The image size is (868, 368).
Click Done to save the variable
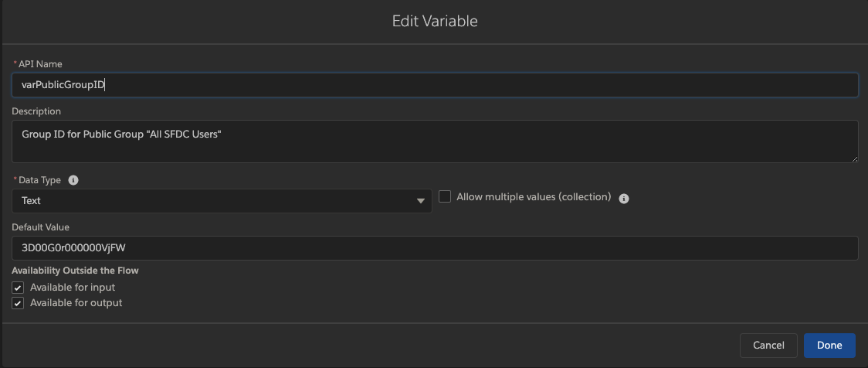829,346
